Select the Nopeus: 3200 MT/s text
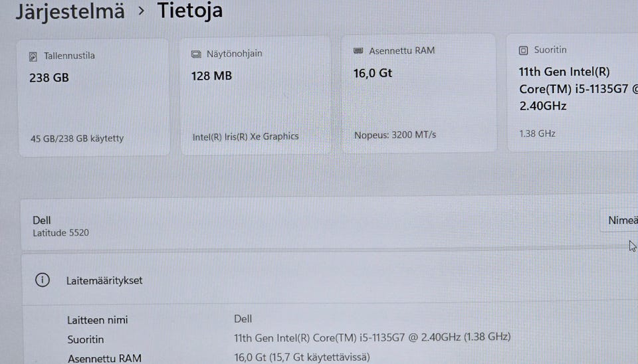This screenshot has height=364, width=638. point(395,135)
